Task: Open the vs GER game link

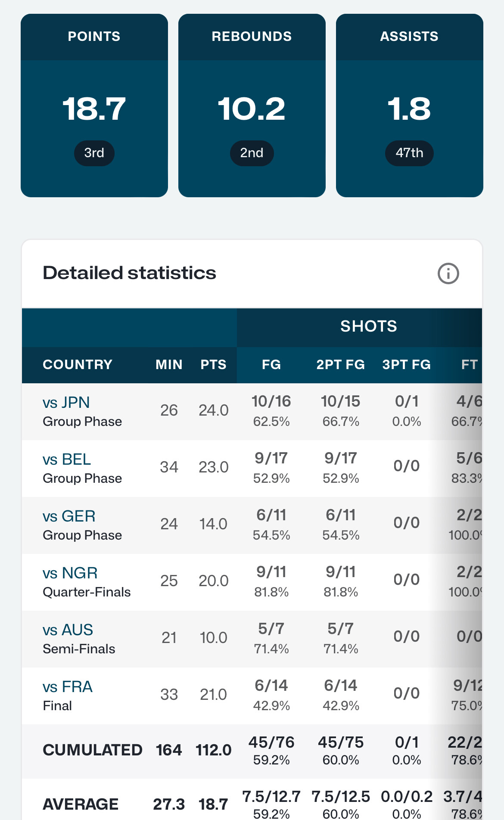Action: (x=69, y=516)
